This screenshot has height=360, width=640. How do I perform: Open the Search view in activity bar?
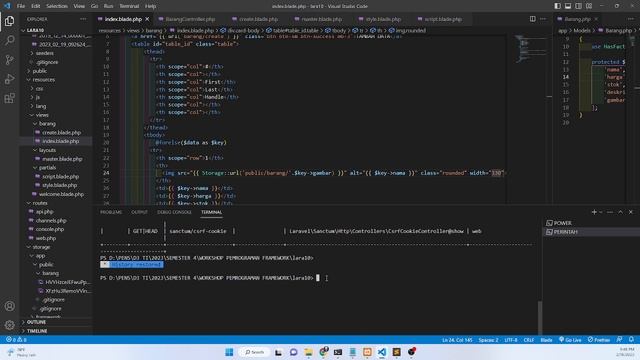[9, 40]
